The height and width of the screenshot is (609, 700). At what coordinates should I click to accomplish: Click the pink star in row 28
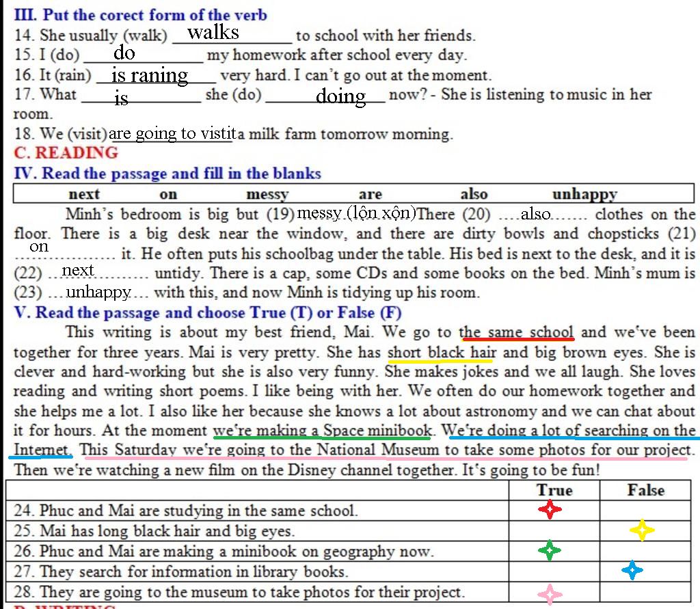coord(550,594)
